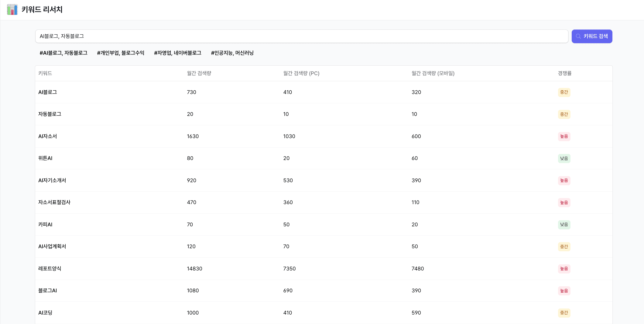The height and width of the screenshot is (324, 644).
Task: Select the #AI블로그, 자동블로그 hashtag
Action: point(63,53)
